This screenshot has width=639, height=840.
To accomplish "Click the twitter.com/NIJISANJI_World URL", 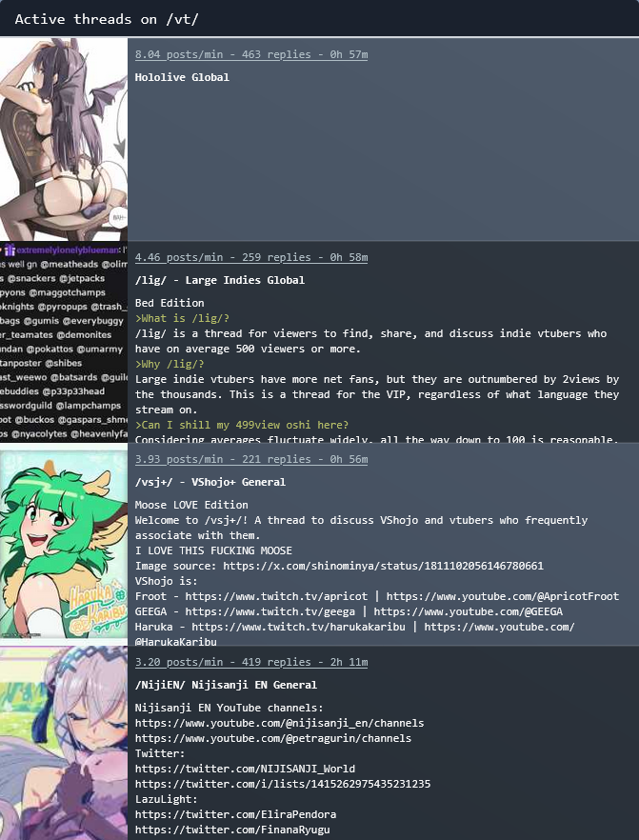I will coord(245,769).
